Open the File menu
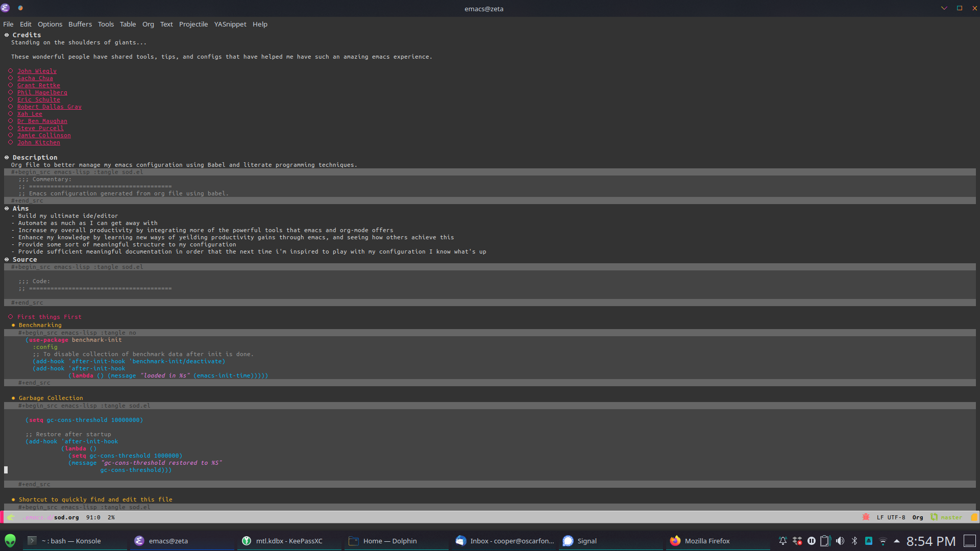 pyautogui.click(x=8, y=24)
